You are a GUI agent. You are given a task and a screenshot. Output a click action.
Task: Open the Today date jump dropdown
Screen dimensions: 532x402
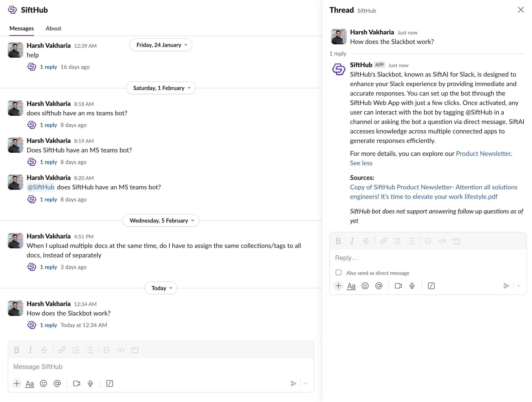pos(161,288)
